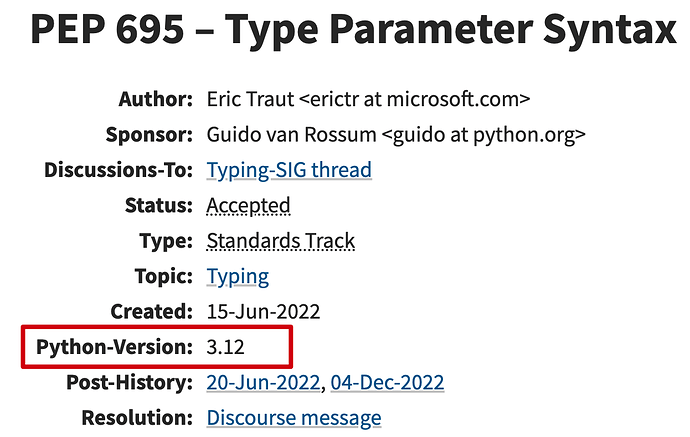This screenshot has height=437, width=690.
Task: Click the Created date 15-Jun-2022
Action: point(263,312)
